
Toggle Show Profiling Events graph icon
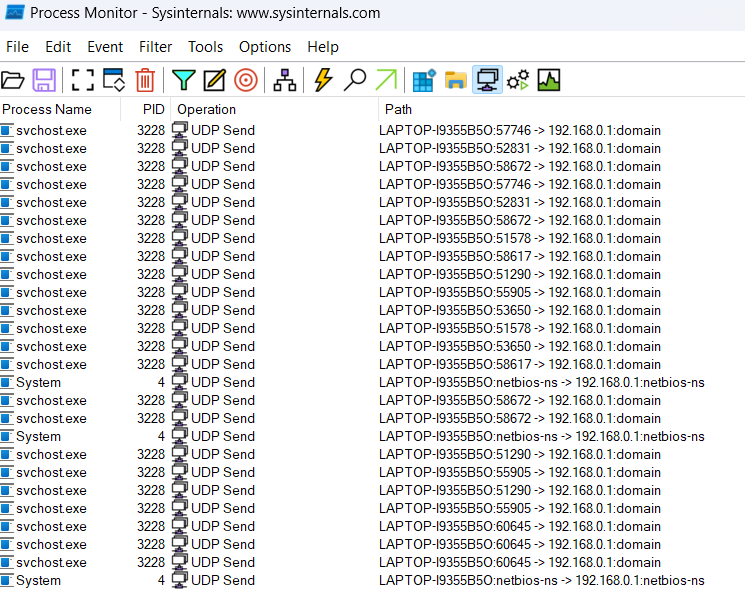549,80
